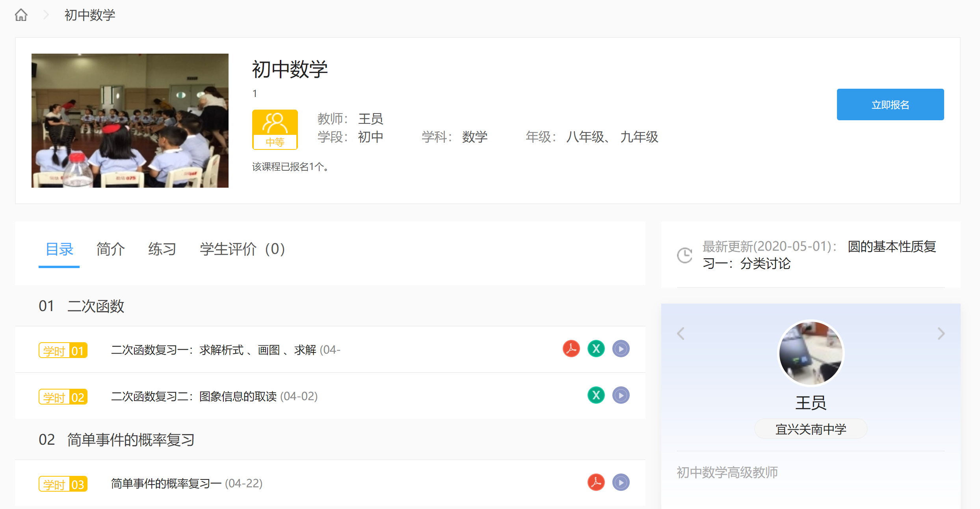Click the clock icon beside 最新更新

tap(684, 255)
